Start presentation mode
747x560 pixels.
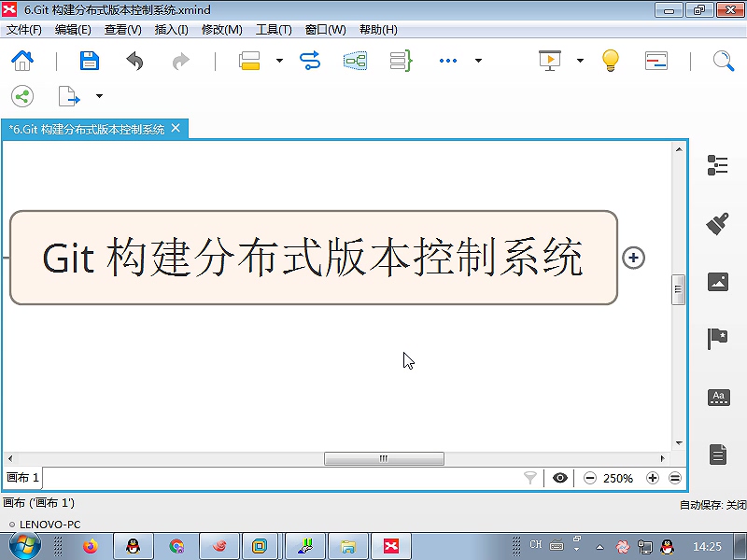click(550, 61)
